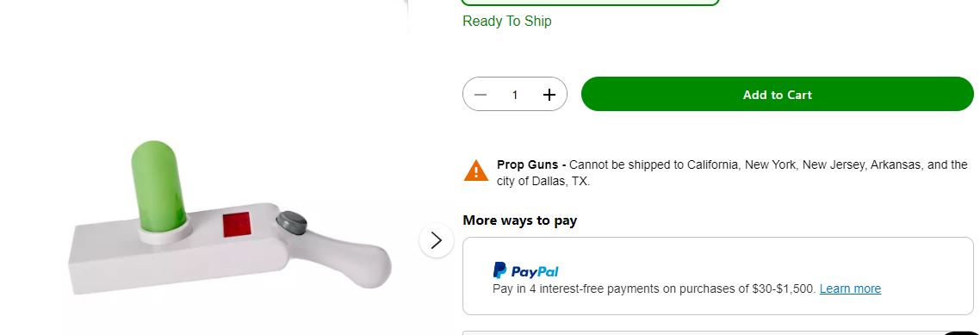The width and height of the screenshot is (980, 335).
Task: Click the quantity number field
Action: (x=515, y=95)
